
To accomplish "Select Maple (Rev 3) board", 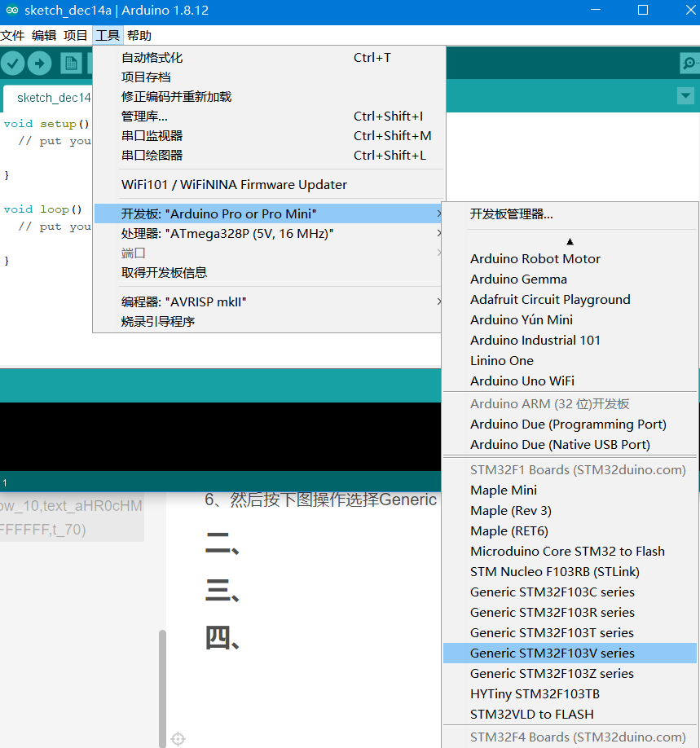I will click(x=570, y=511).
